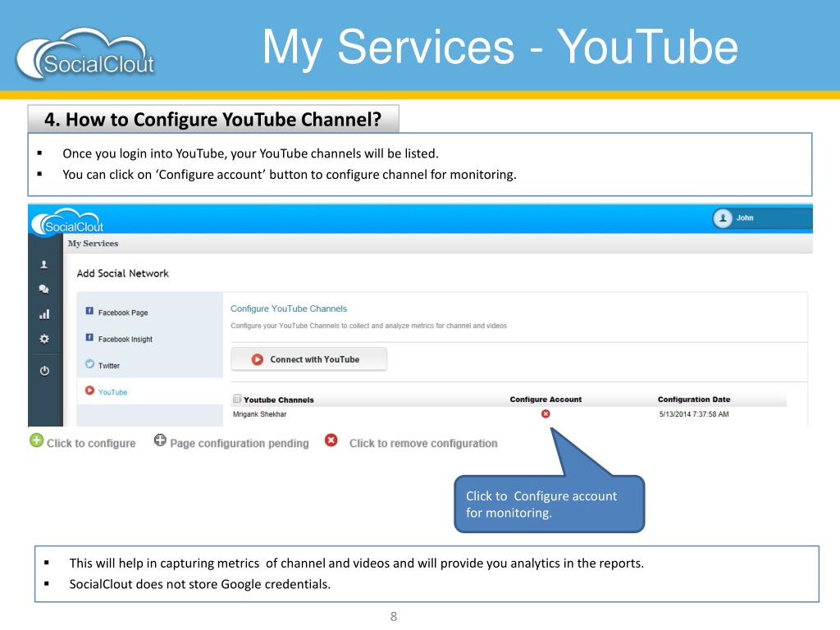Select Twitter network

[x=109, y=365]
